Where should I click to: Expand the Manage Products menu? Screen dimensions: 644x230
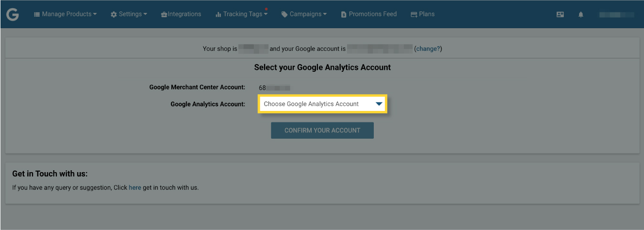click(x=65, y=14)
